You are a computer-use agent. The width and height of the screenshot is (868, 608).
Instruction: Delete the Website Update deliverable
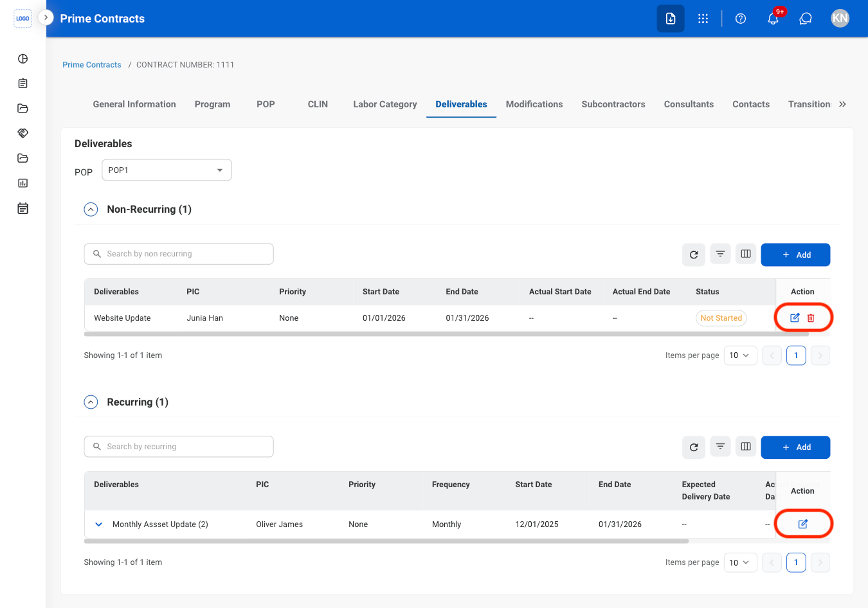(x=811, y=318)
